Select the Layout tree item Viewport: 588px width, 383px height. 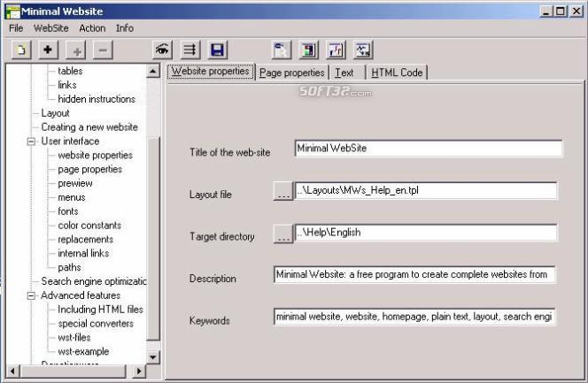55,113
